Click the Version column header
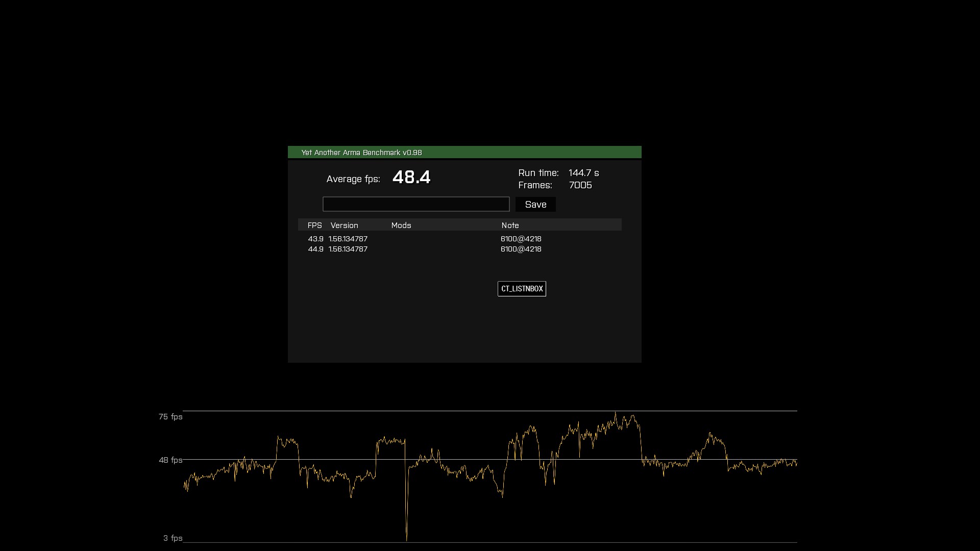The image size is (980, 551). (x=344, y=226)
